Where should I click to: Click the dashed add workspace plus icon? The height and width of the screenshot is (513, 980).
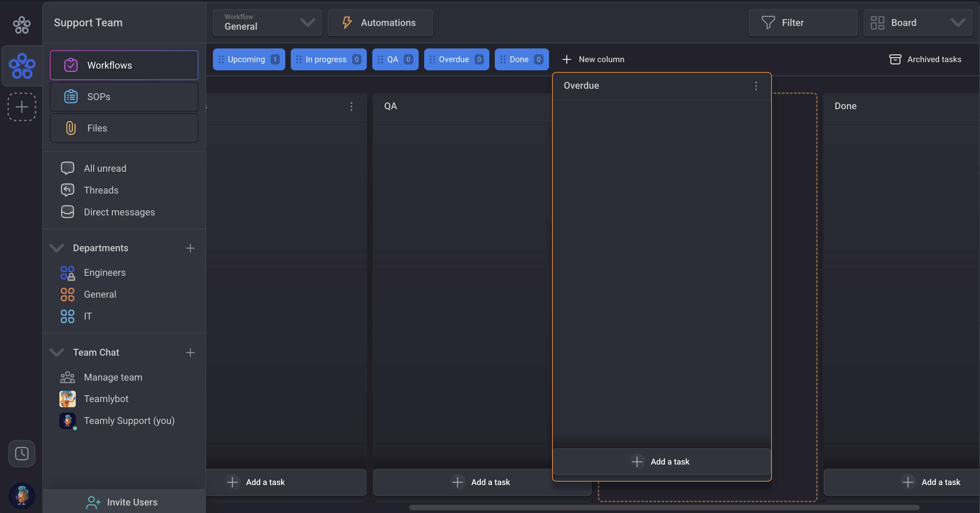(22, 107)
